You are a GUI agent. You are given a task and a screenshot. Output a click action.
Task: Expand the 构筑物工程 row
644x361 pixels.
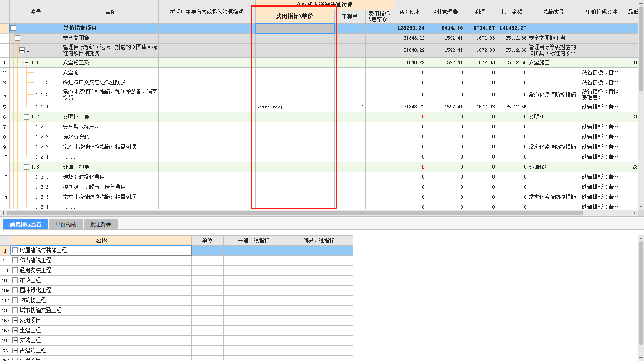[x=15, y=300]
